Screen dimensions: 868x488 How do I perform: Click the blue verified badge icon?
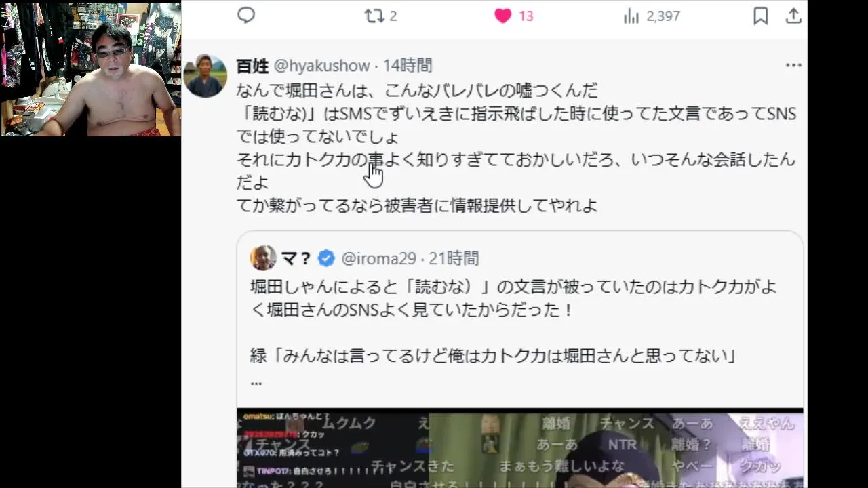click(326, 258)
